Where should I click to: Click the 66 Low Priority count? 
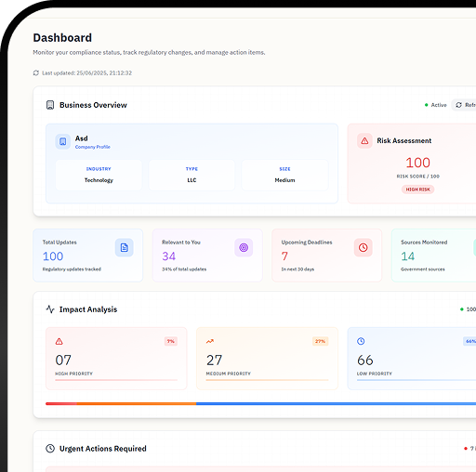click(x=365, y=360)
